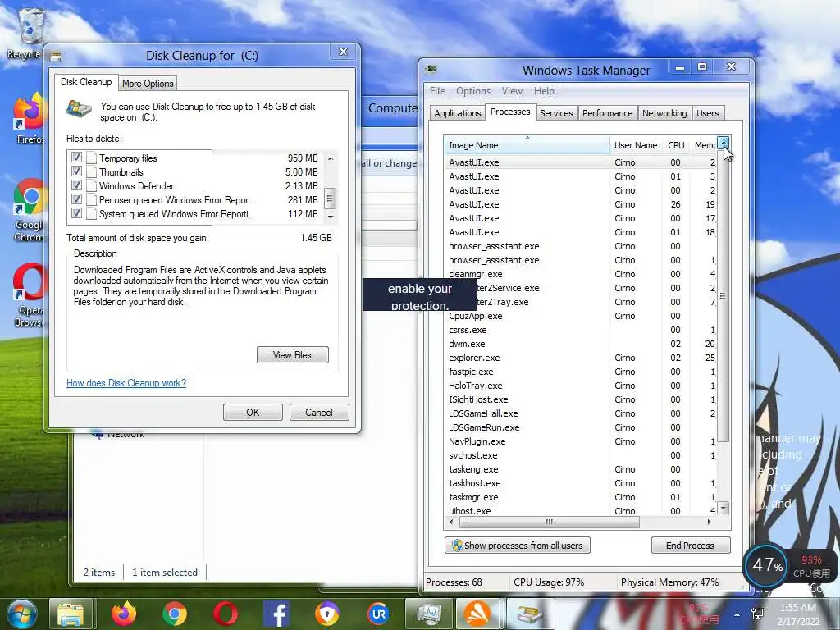Open the Help menu in Task Manager
The width and height of the screenshot is (840, 630).
tap(544, 91)
